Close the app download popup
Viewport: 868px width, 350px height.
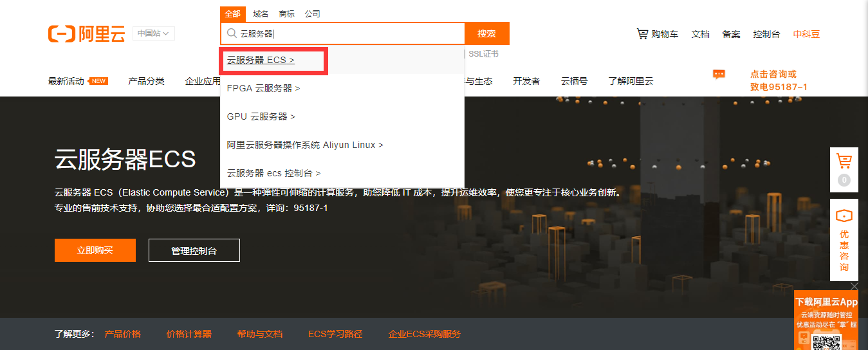(x=854, y=286)
